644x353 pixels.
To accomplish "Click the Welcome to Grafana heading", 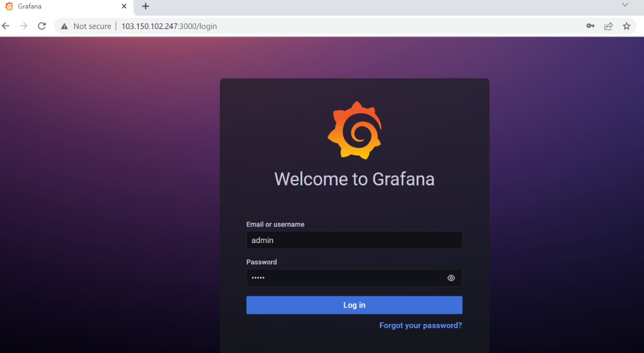I will (x=354, y=179).
